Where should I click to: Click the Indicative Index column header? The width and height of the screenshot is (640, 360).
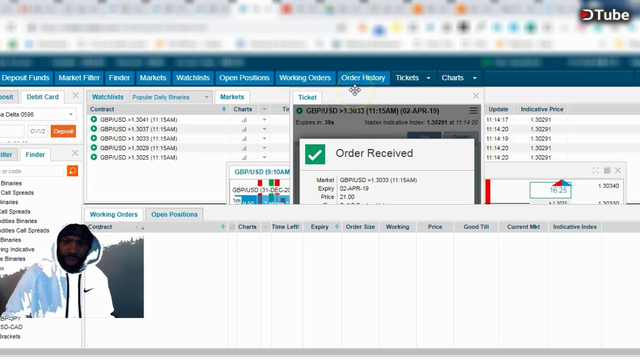coord(574,227)
